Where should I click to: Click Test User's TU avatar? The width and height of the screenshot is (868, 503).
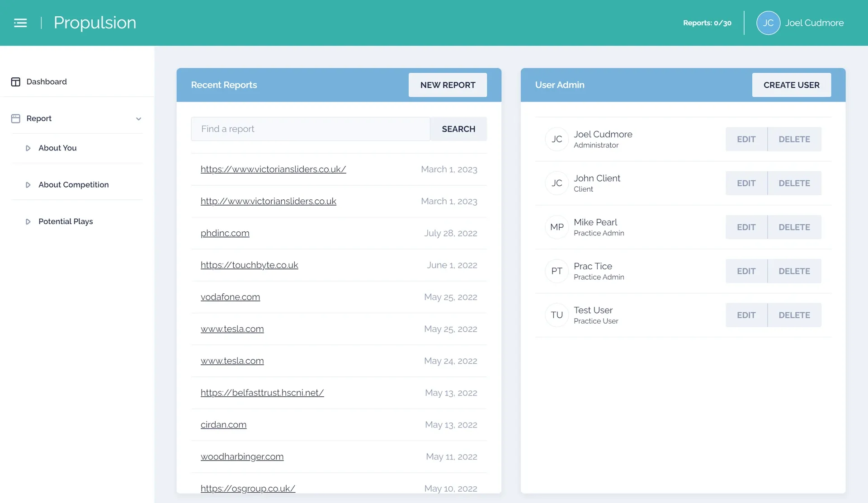click(557, 315)
